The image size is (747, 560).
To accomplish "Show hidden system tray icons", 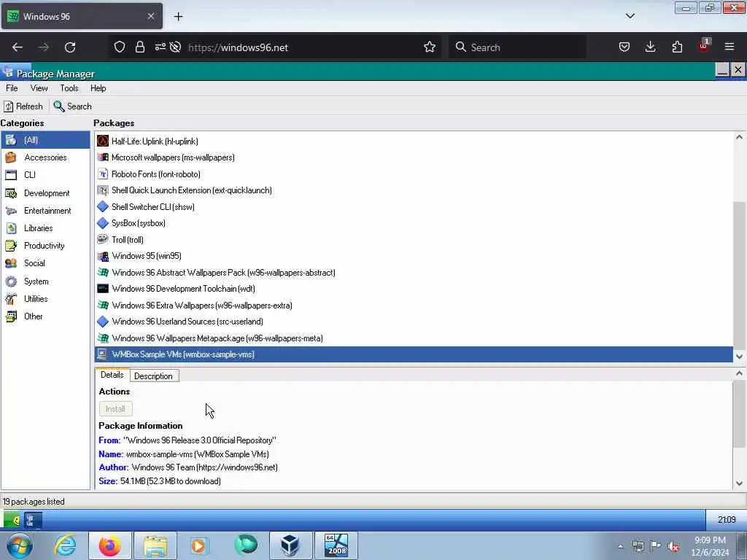I will (620, 546).
